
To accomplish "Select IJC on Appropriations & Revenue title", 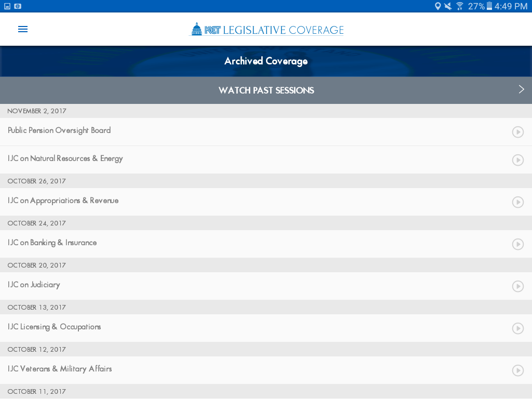I will click(63, 201).
